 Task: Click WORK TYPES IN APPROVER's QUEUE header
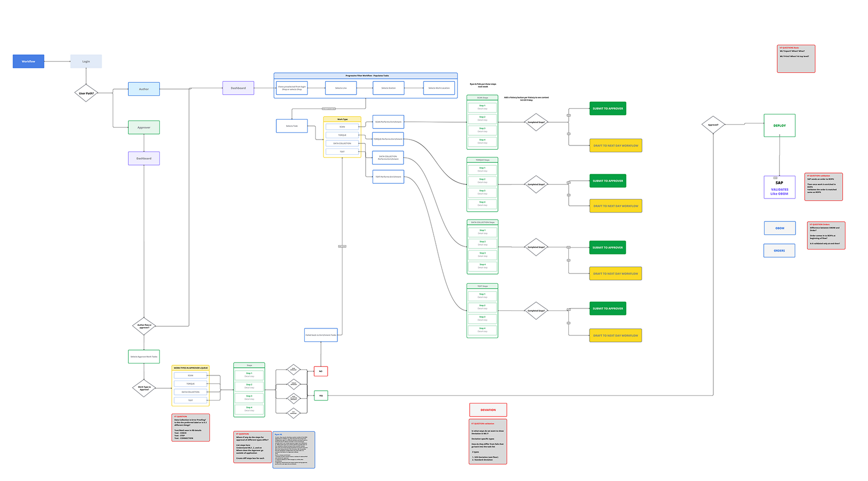click(x=190, y=368)
